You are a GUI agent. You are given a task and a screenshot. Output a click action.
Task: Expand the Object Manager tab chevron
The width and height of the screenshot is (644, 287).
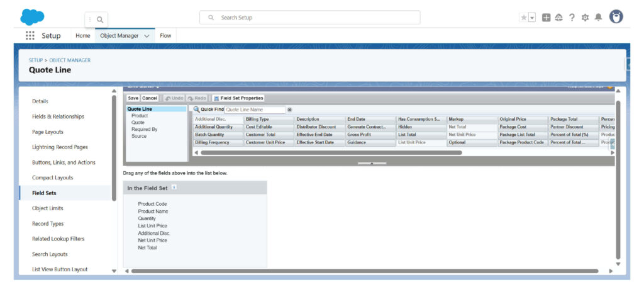pos(147,36)
